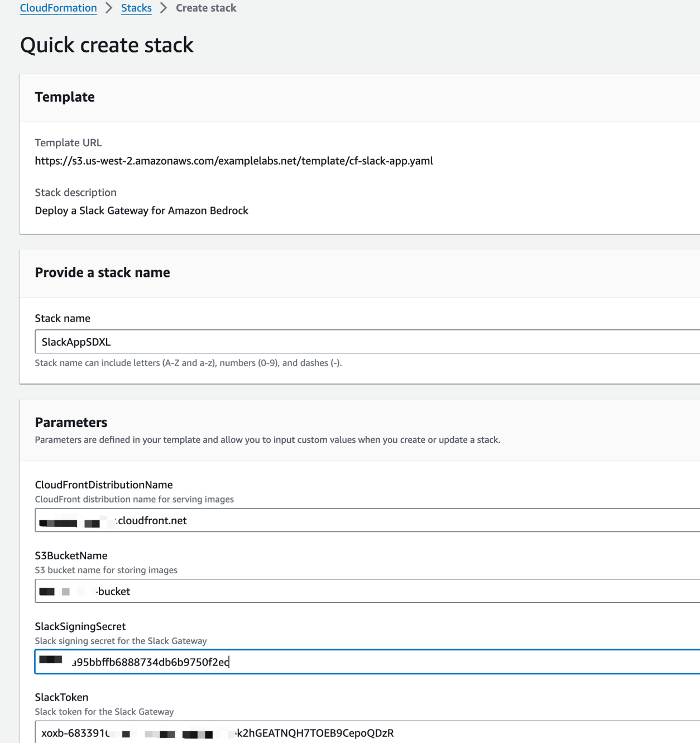Click the 'CloudFront distribution name for serving images' description
This screenshot has width=700, height=743.
pyautogui.click(x=134, y=499)
